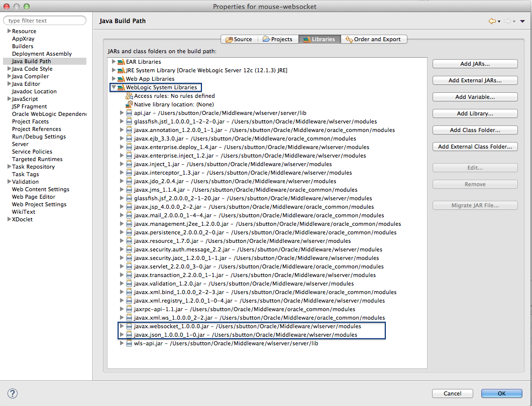Confirm with the OK button

pos(501,393)
